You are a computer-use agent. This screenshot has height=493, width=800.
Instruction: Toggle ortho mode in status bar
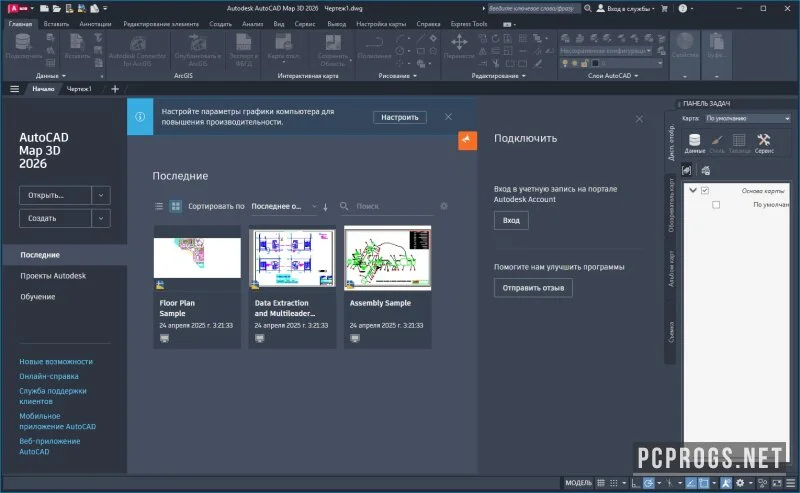pyautogui.click(x=635, y=483)
